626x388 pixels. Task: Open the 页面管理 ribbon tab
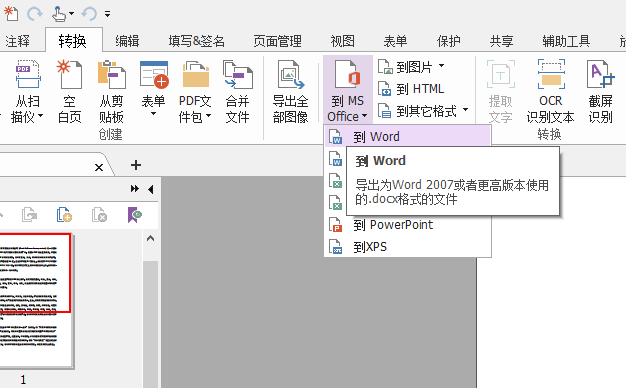pyautogui.click(x=277, y=41)
